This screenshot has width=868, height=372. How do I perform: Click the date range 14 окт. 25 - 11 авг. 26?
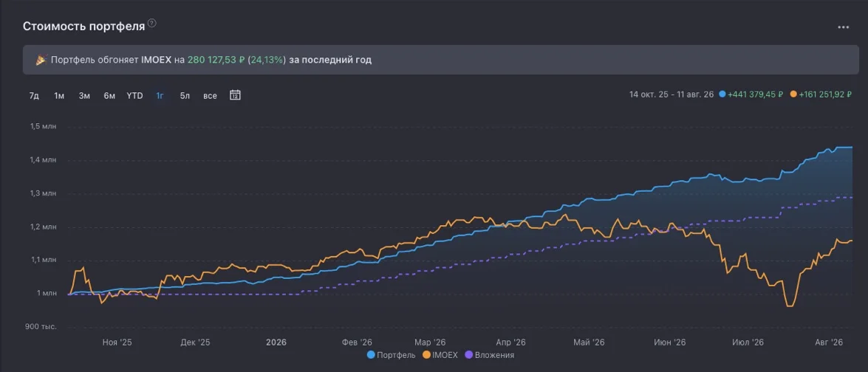[x=671, y=94]
